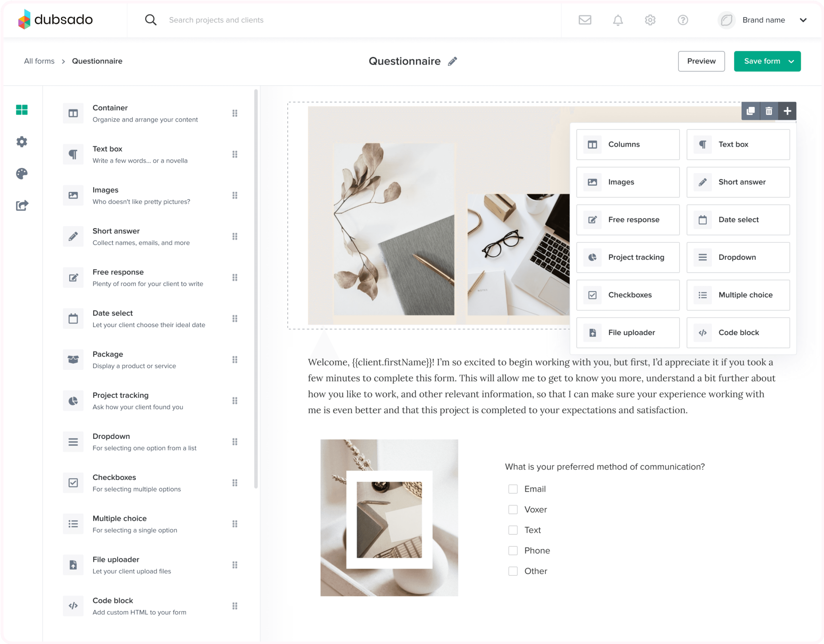Select Project tracking in the popup menu

[x=628, y=257]
